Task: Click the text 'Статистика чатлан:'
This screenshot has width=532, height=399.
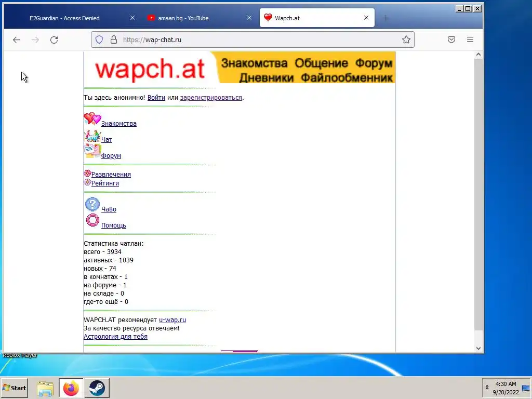Action: tap(114, 244)
